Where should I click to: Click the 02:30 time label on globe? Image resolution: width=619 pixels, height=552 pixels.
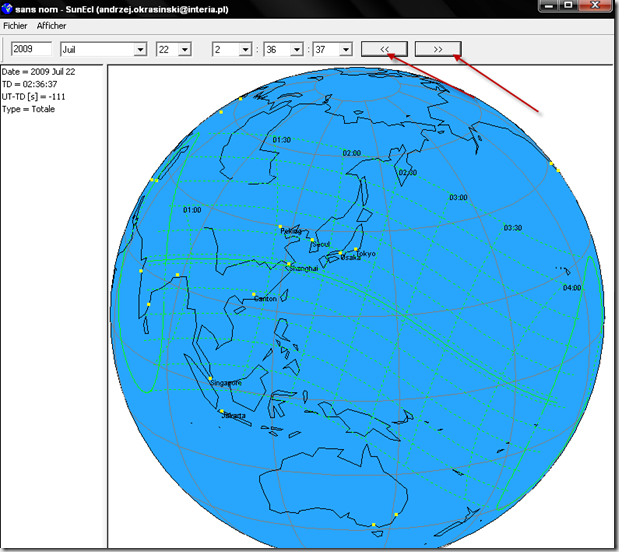pyautogui.click(x=408, y=173)
